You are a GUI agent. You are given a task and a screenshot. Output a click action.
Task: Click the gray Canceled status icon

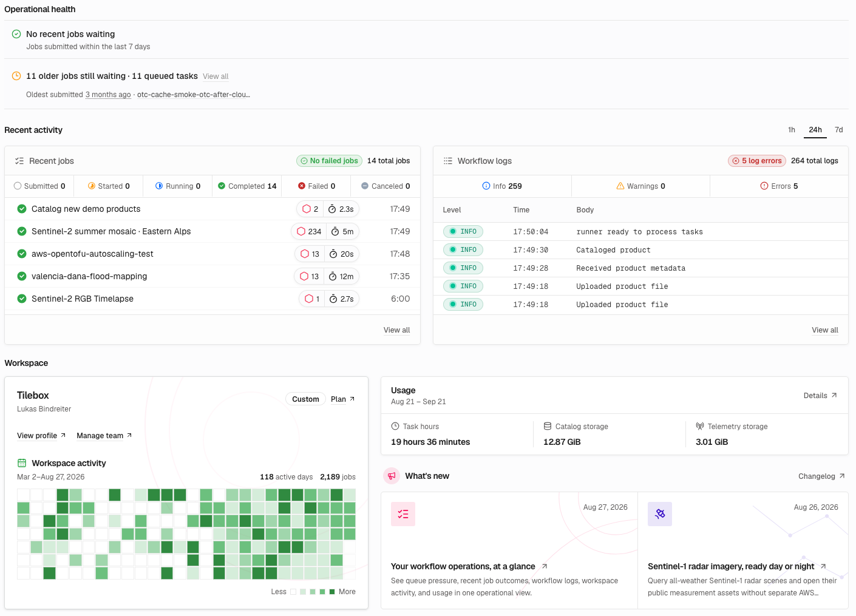[365, 186]
